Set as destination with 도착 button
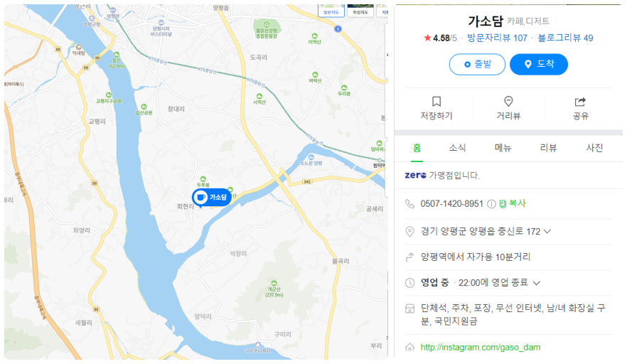627x364 pixels. coord(539,65)
